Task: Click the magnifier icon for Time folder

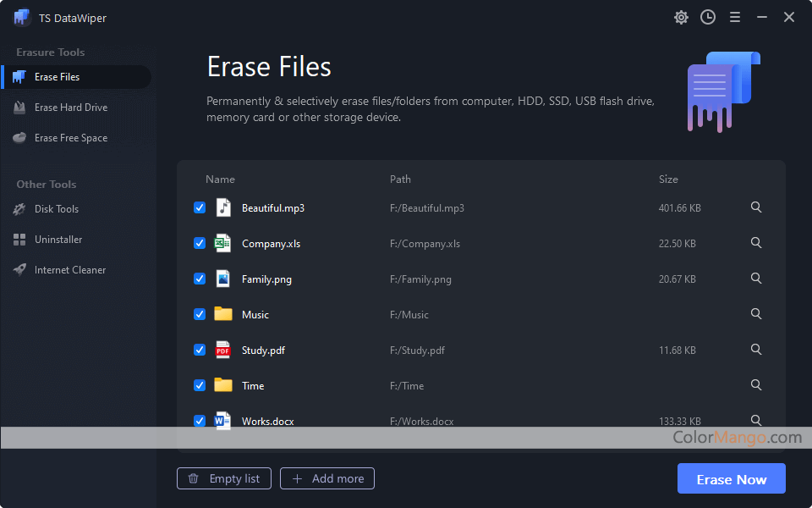Action: coord(756,385)
